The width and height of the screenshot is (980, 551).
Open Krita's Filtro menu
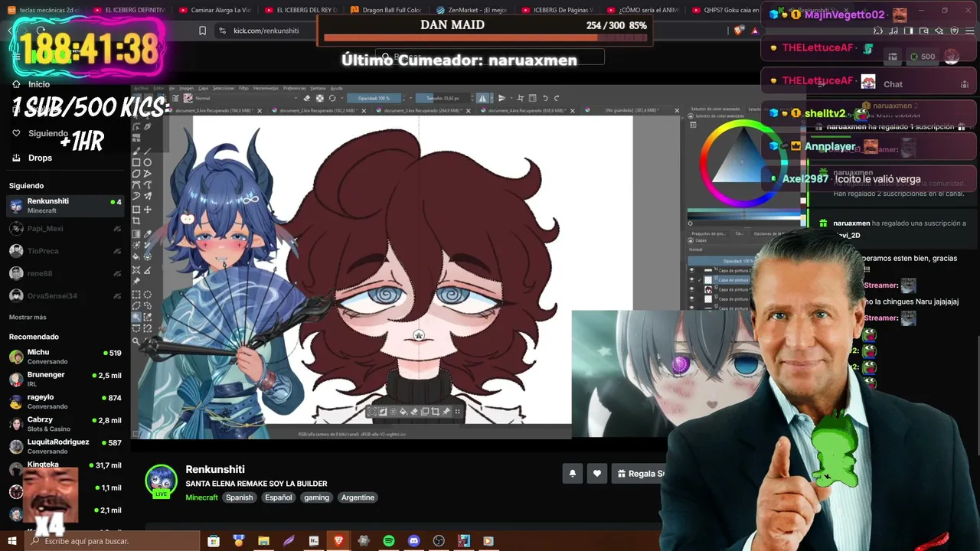click(243, 88)
